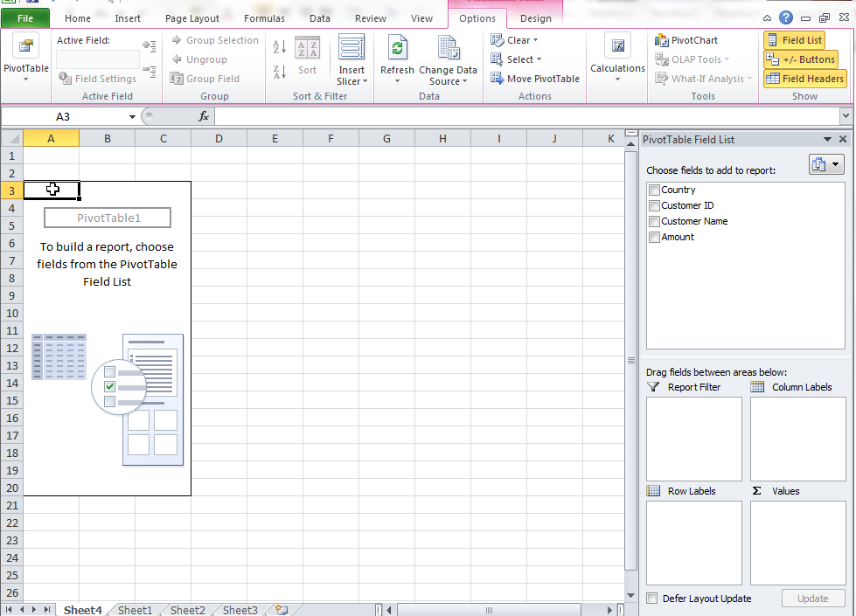Go to the first sheet tab arrow
Screen dimensions: 856x616
(10, 610)
